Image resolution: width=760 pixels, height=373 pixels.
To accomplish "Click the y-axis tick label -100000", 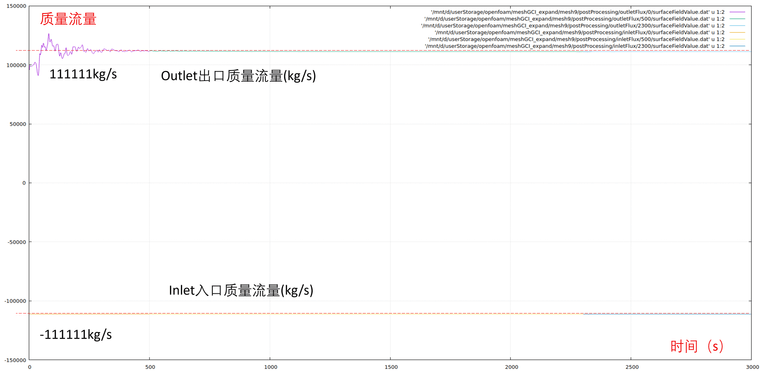I will click(x=16, y=301).
